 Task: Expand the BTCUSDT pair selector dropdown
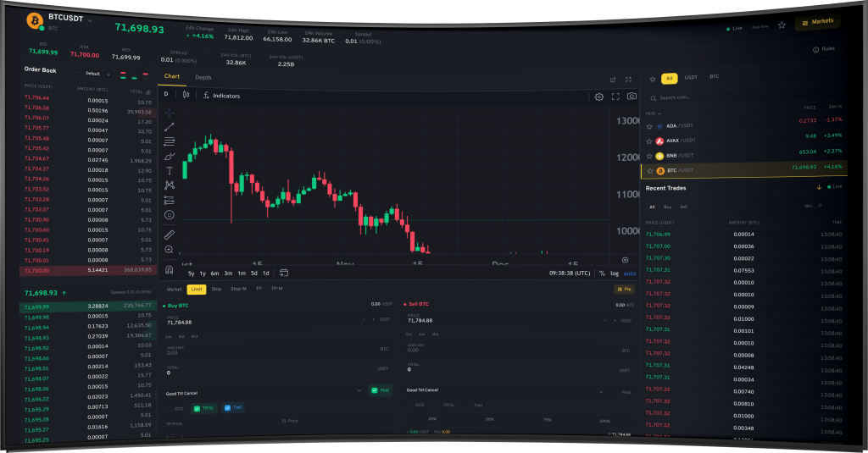(x=91, y=18)
